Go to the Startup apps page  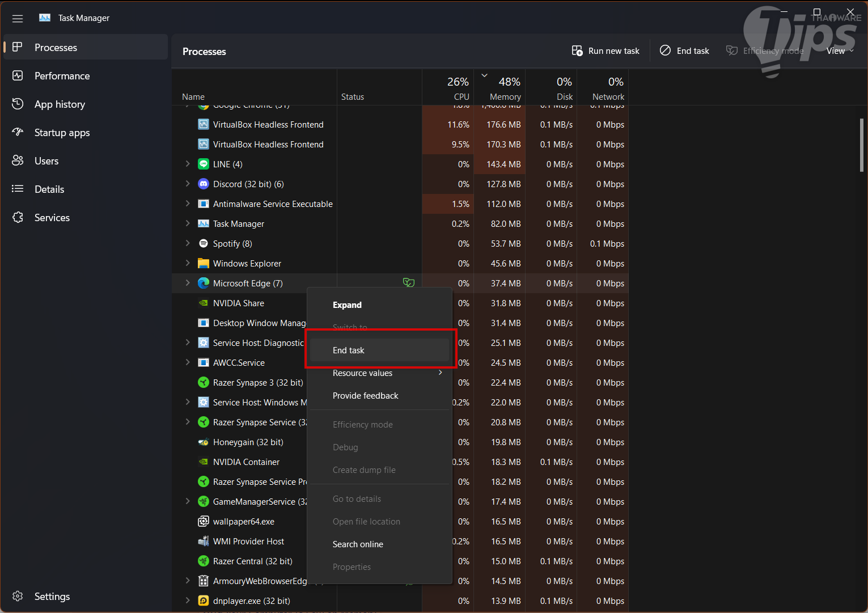(86, 133)
